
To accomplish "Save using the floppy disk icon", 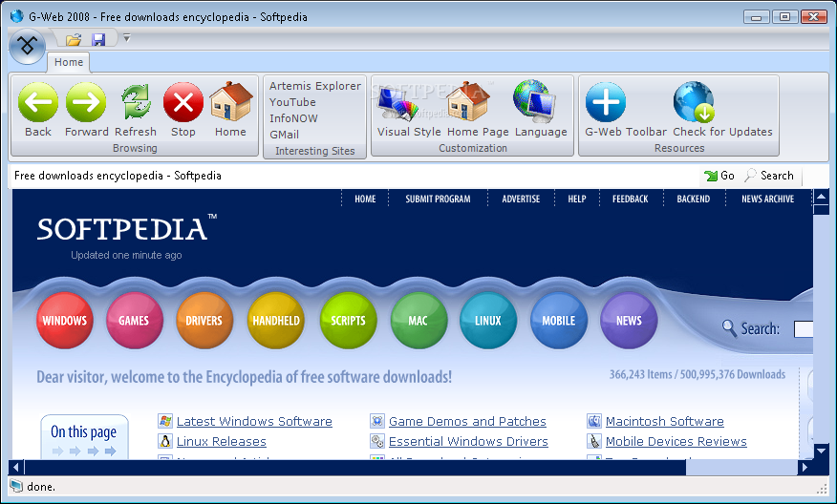I will pyautogui.click(x=98, y=39).
